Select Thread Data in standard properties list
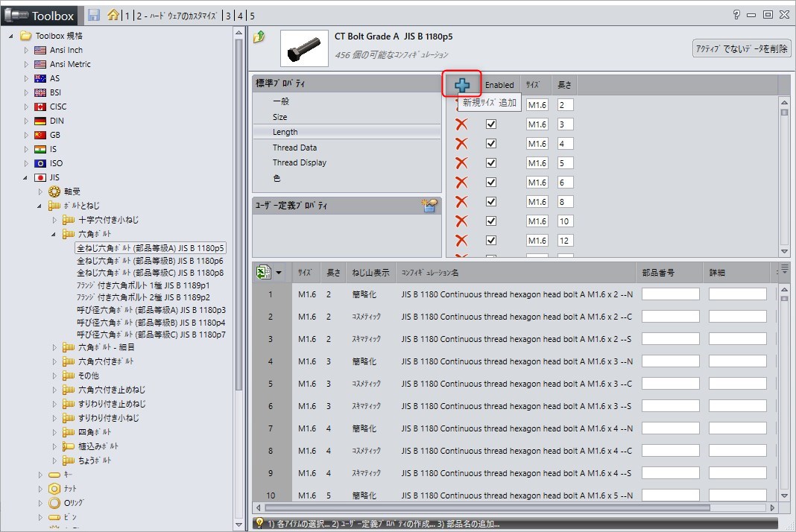The image size is (796, 532). (294, 148)
